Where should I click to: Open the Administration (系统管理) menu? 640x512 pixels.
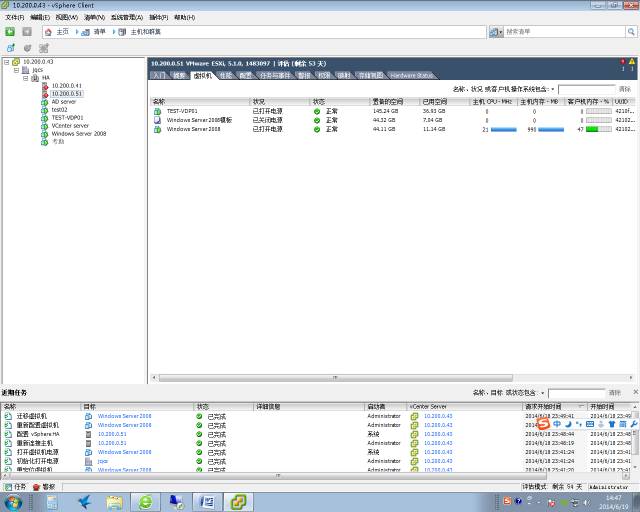[127, 17]
